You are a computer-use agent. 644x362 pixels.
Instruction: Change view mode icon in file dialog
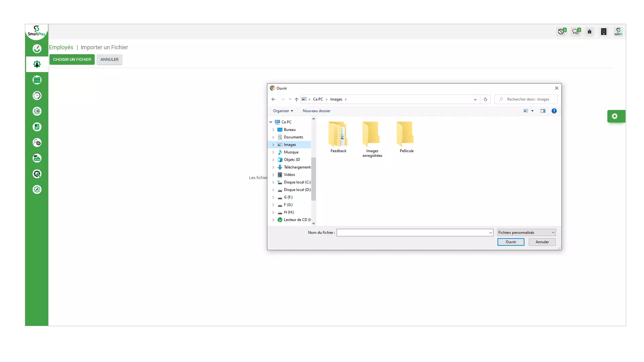click(526, 111)
